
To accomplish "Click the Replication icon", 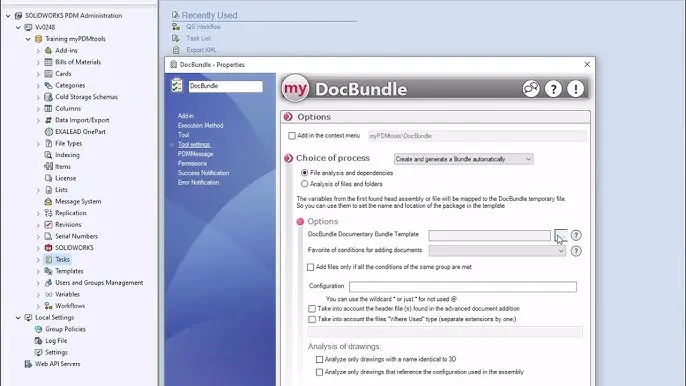I will (x=49, y=213).
